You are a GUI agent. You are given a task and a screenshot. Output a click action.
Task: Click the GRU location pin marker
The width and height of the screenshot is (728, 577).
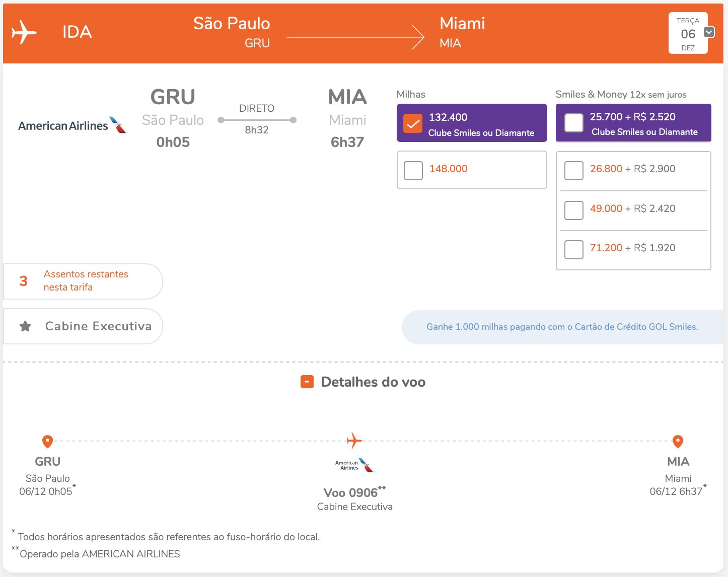pyautogui.click(x=47, y=442)
